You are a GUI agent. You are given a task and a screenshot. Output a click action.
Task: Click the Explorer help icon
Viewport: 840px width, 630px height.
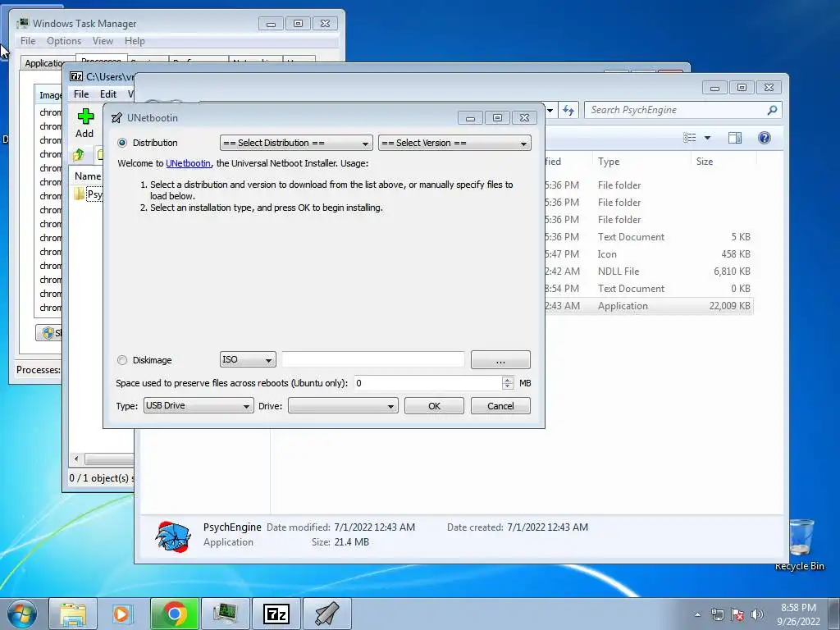(x=765, y=138)
